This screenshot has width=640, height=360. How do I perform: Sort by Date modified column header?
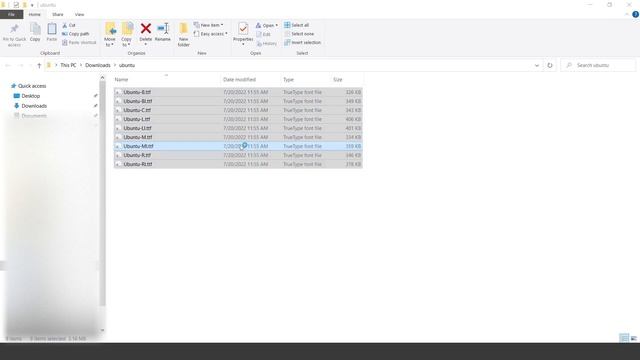pyautogui.click(x=250, y=80)
